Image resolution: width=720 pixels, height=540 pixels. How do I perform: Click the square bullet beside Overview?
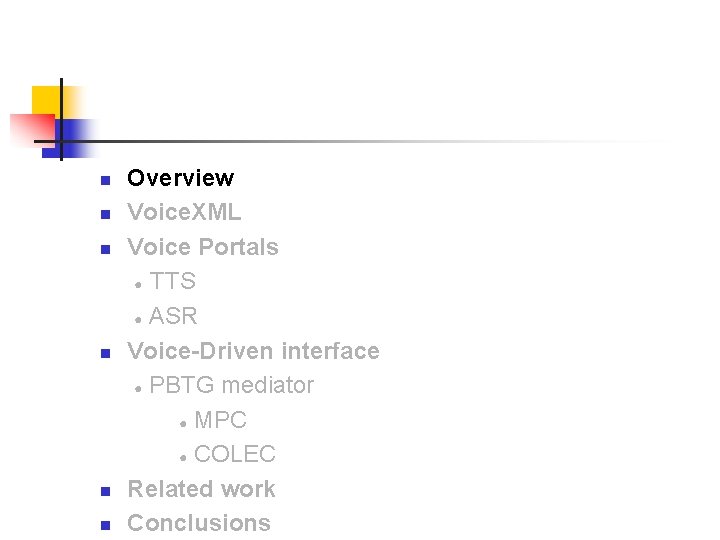coord(103,181)
